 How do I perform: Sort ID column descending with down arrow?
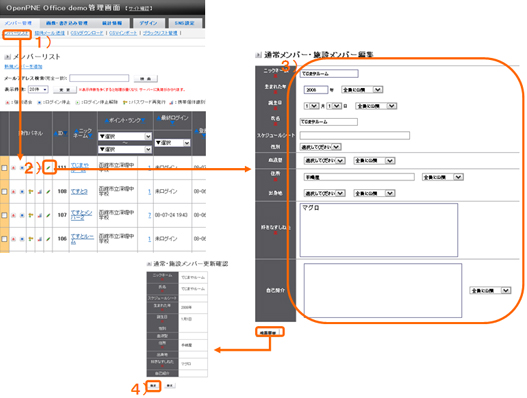[66, 133]
